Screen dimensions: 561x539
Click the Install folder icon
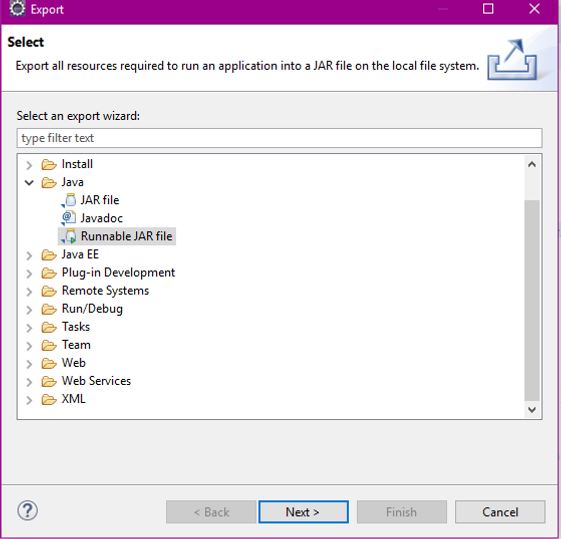(49, 165)
